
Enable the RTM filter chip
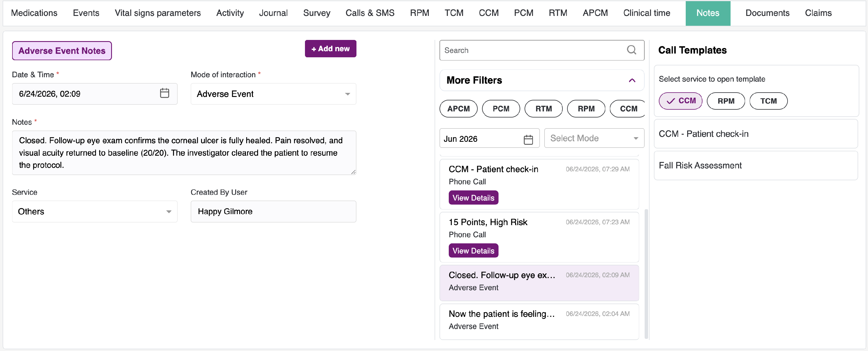pos(543,109)
